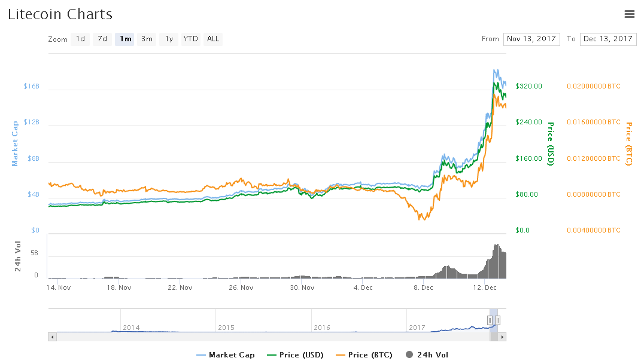Switch zoom to 3m

coord(147,39)
